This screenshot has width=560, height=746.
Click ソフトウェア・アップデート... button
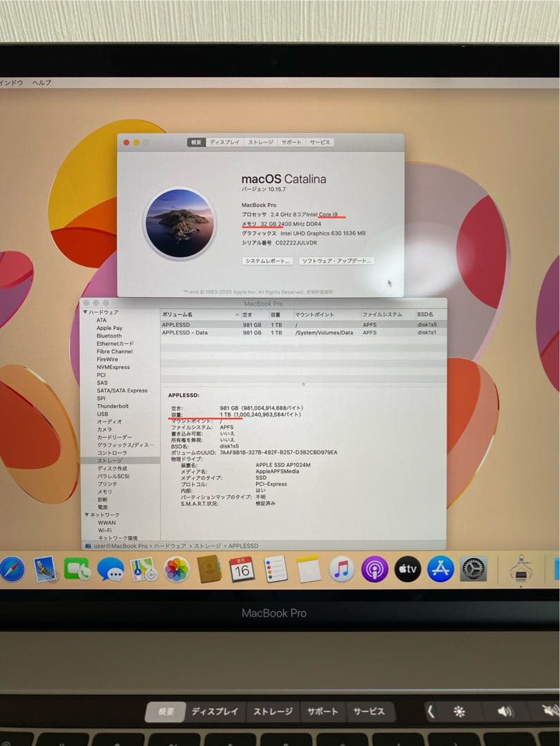[336, 260]
